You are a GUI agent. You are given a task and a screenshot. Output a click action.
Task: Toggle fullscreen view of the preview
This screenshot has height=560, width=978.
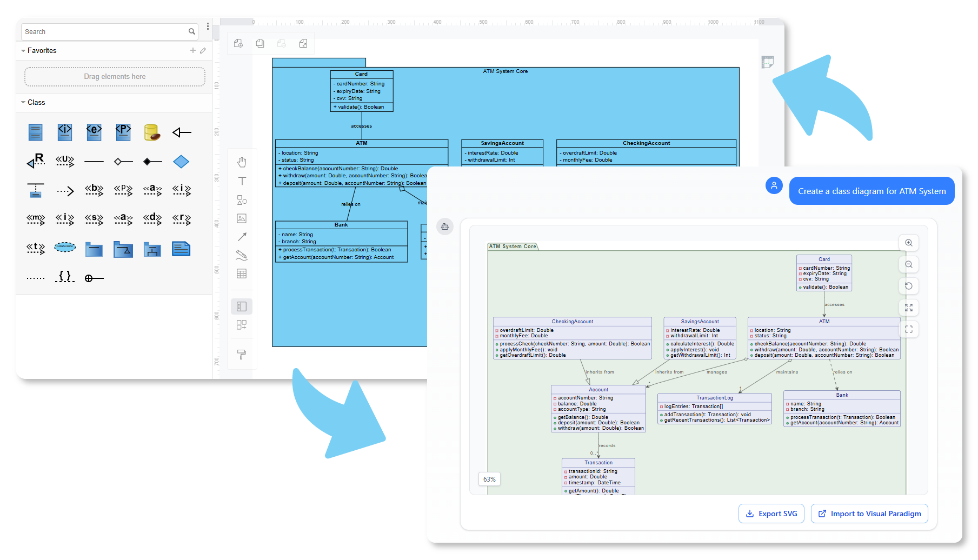909,308
